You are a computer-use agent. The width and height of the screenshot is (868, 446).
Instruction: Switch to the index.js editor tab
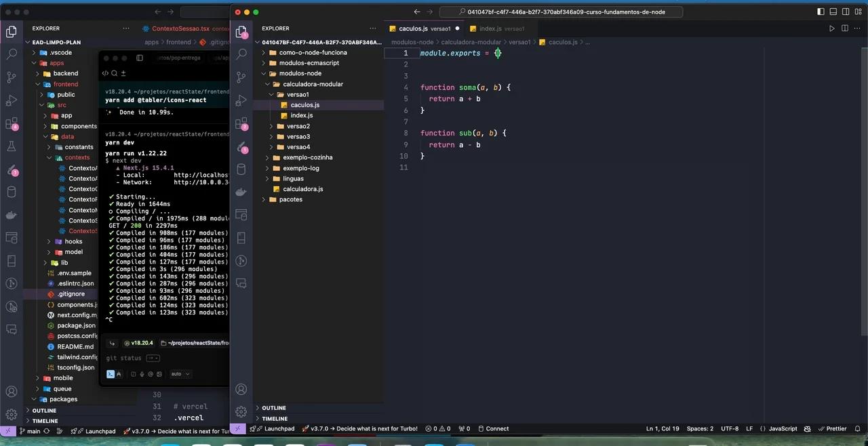491,28
